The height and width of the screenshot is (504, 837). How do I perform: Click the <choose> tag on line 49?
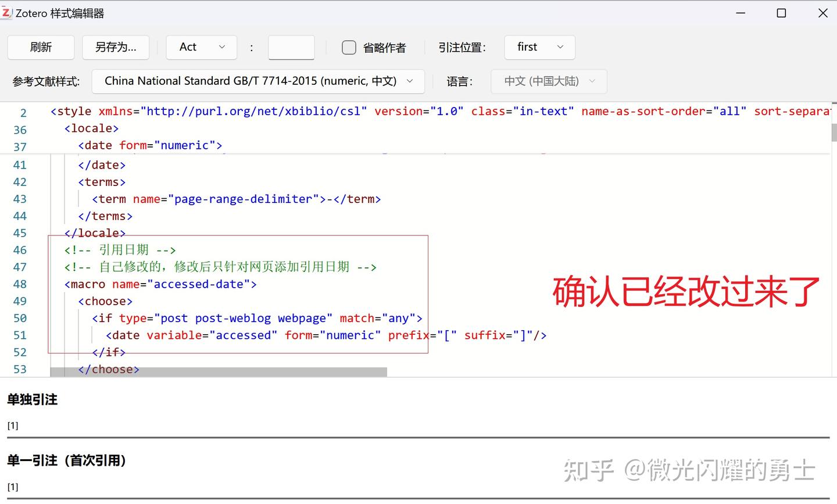(x=105, y=301)
